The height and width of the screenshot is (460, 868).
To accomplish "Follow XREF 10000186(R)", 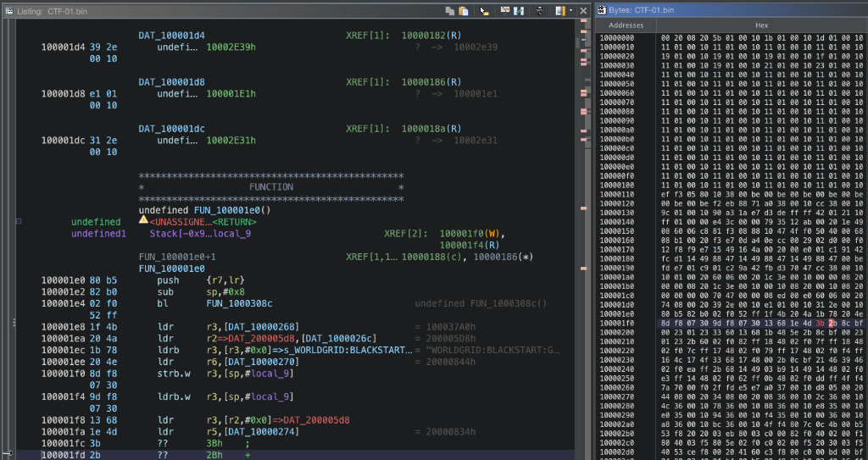I will 431,82.
